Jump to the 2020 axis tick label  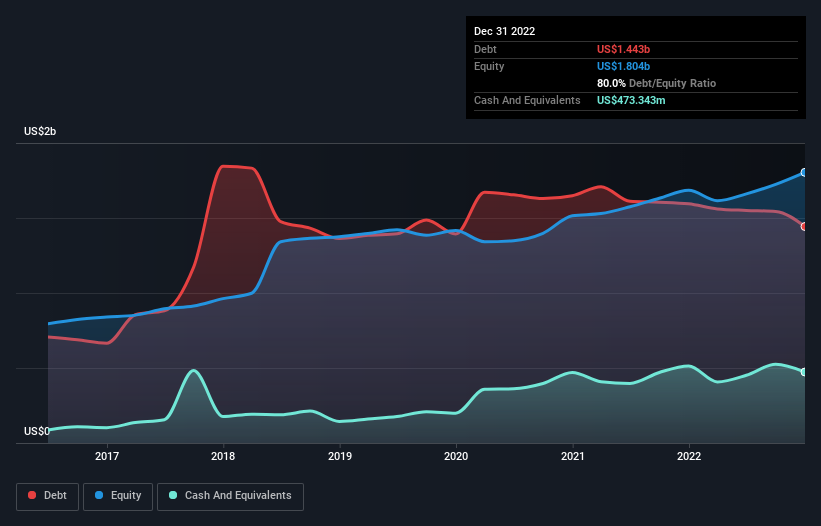(456, 457)
